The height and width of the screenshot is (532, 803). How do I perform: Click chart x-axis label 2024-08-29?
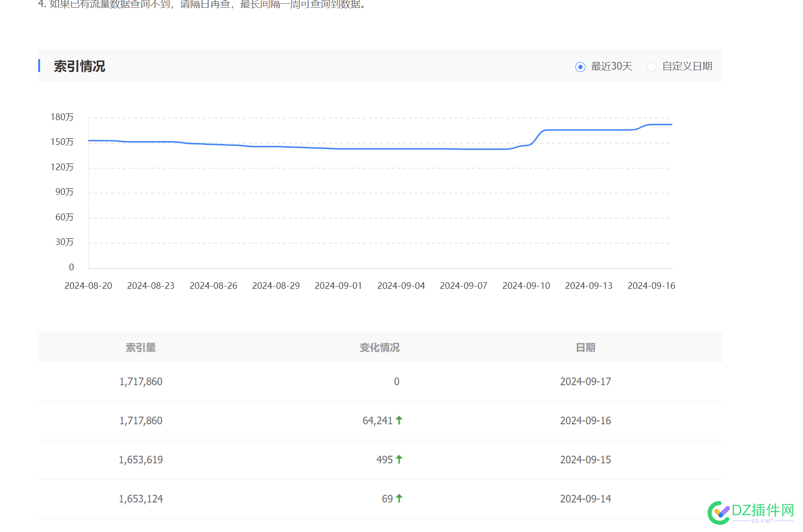click(x=276, y=286)
